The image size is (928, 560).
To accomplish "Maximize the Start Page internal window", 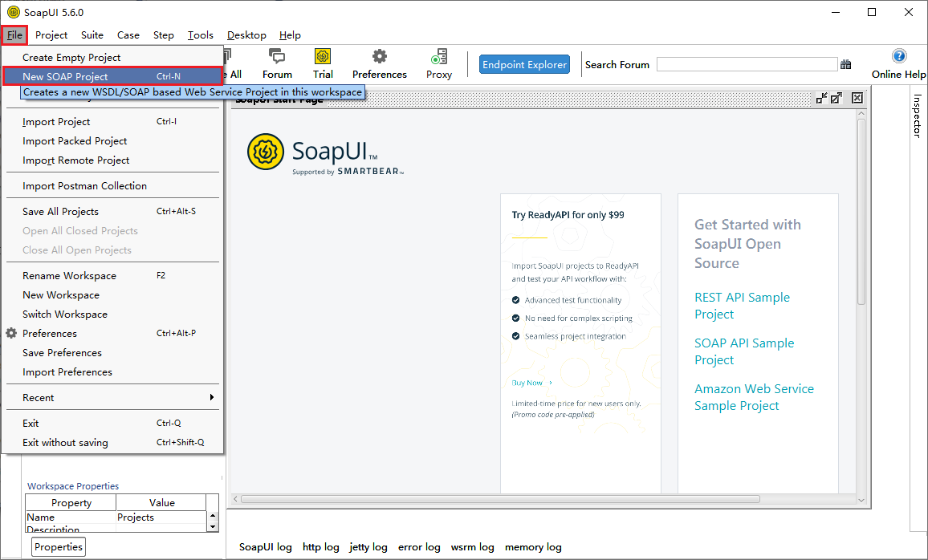I will pos(836,98).
